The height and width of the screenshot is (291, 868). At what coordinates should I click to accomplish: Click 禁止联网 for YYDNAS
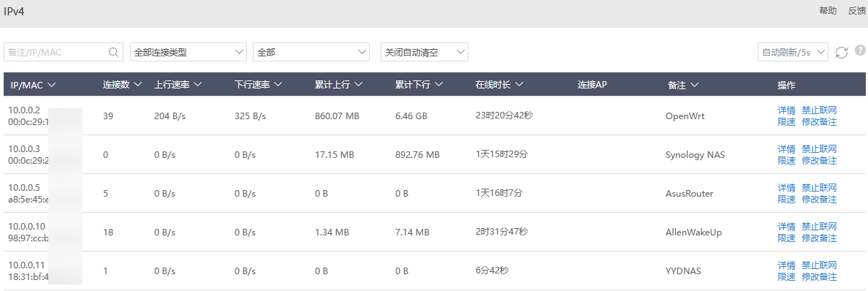pyautogui.click(x=819, y=265)
